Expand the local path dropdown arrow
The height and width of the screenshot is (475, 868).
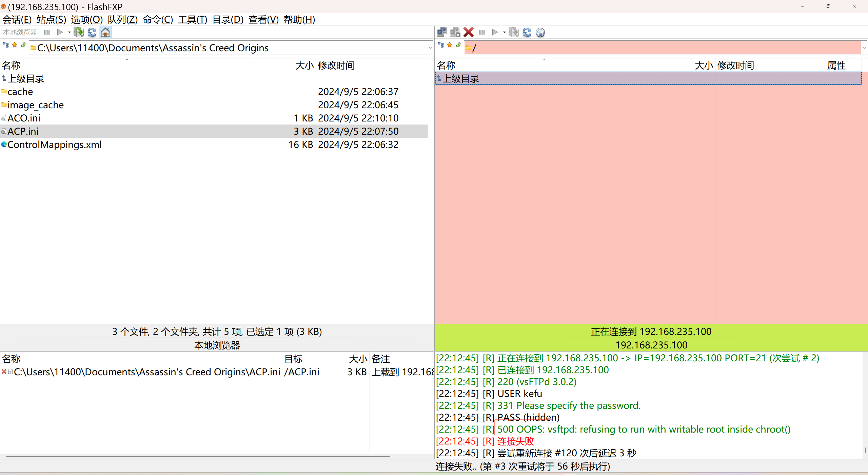click(430, 48)
